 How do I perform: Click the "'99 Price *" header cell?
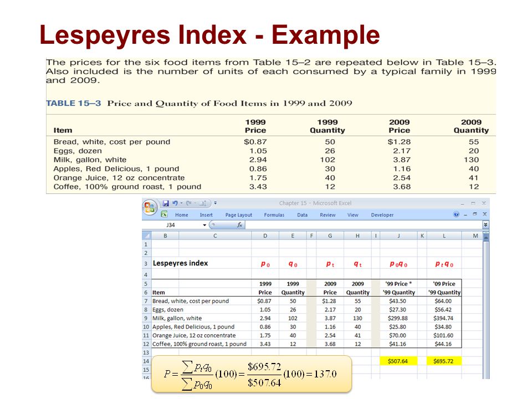(398, 284)
